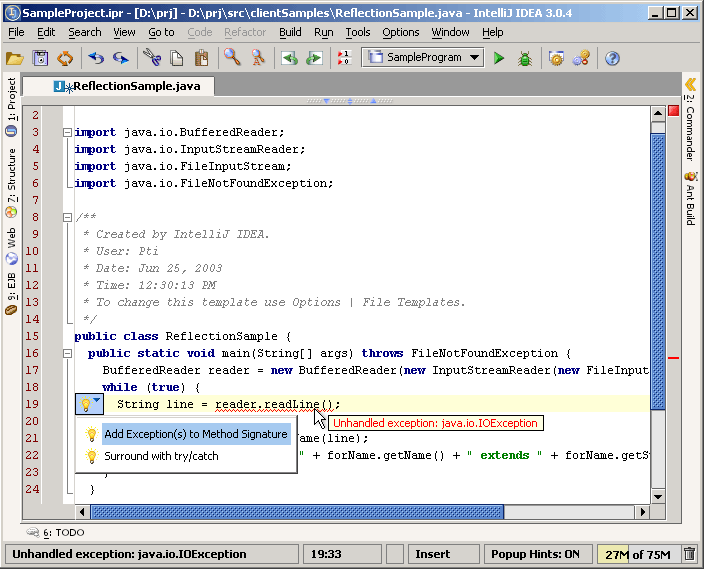Click the horizontal scrollbar thumb

point(297,512)
